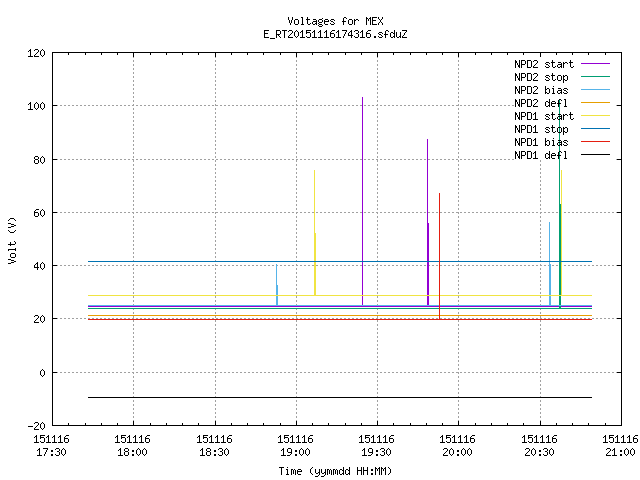Click the x-axis tick label 151116 21:00
Screen dimensions: 640x480
click(620, 446)
